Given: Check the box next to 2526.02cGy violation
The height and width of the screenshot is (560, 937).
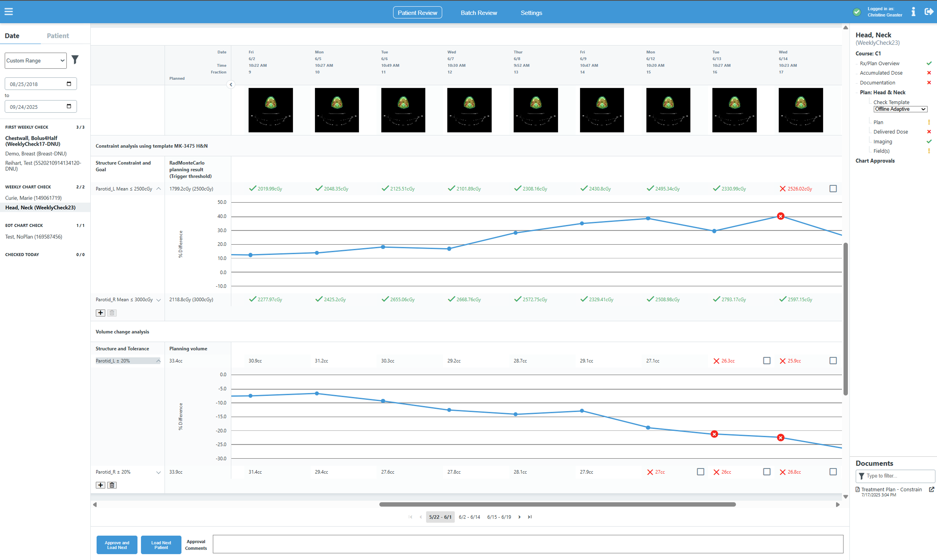Looking at the screenshot, I should click(833, 188).
